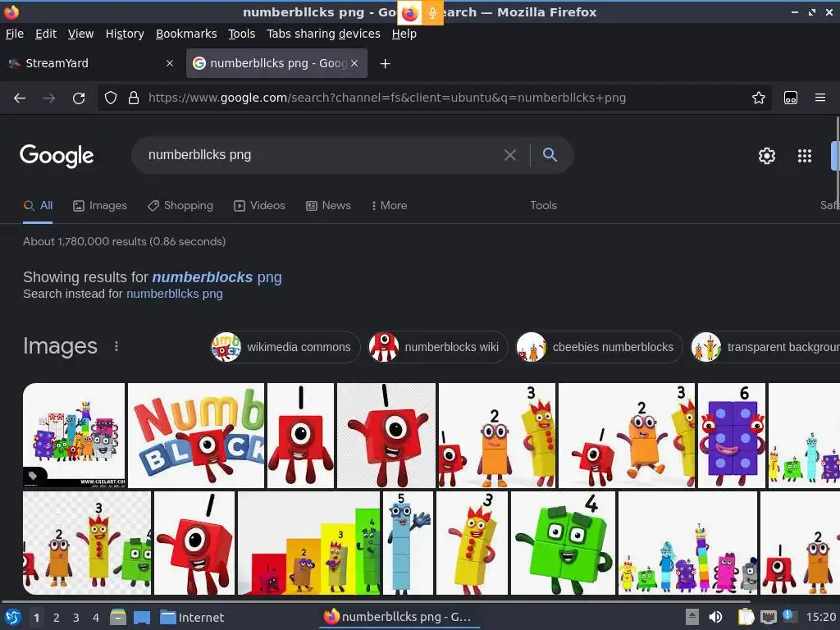Switch to News search results

pos(328,206)
